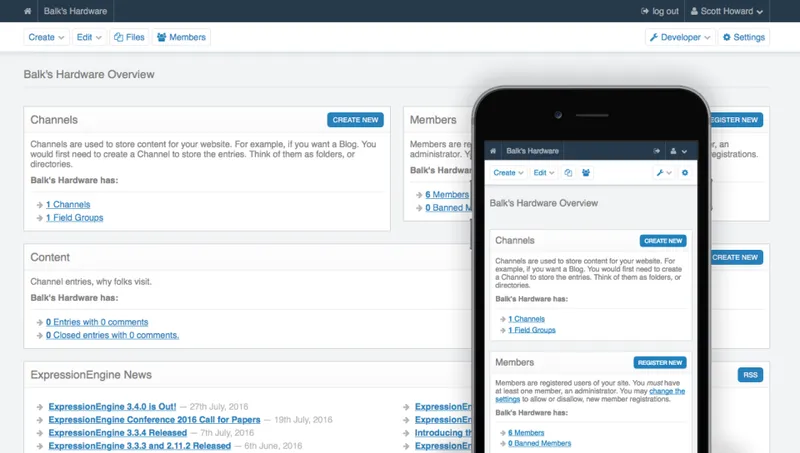This screenshot has width=800, height=453.
Task: Open 0 Closed entries with 0 comments link
Action: [112, 335]
